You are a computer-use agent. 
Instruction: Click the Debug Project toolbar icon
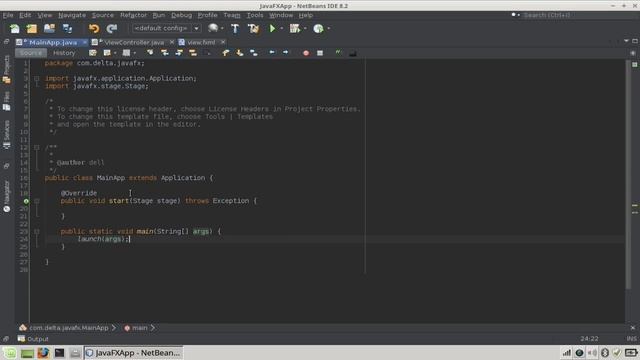click(x=294, y=28)
